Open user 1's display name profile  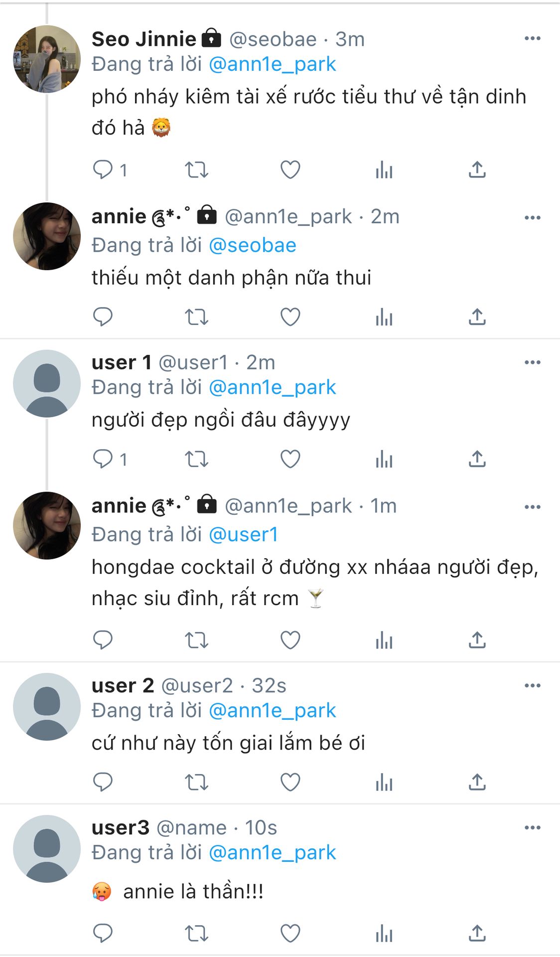coord(122,362)
